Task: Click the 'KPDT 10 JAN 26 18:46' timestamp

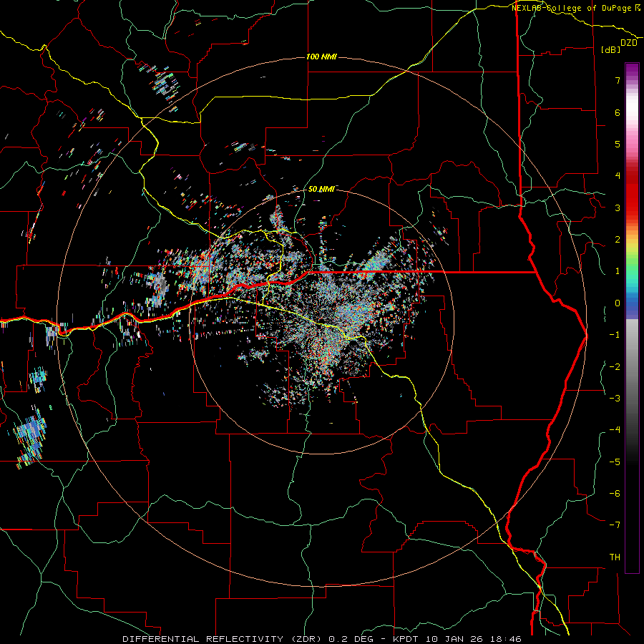Action: tap(457, 639)
